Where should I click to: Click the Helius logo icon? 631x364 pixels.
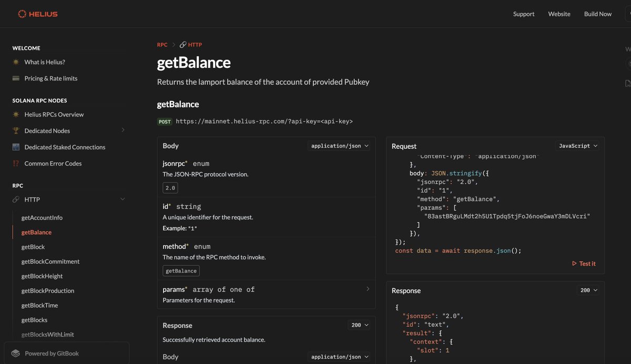coord(22,14)
